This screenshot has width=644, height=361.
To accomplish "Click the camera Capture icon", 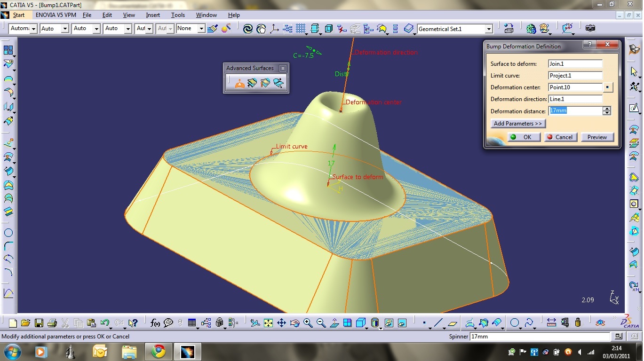I will pos(590,29).
